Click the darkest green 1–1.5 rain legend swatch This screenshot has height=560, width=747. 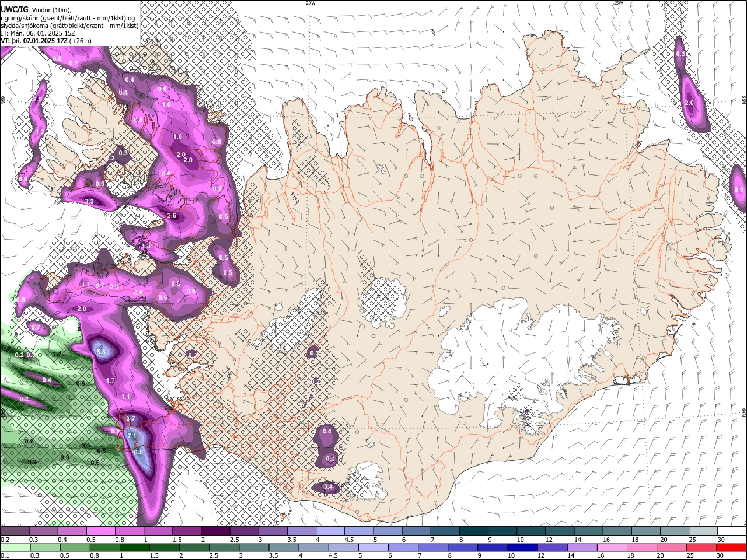click(x=135, y=547)
